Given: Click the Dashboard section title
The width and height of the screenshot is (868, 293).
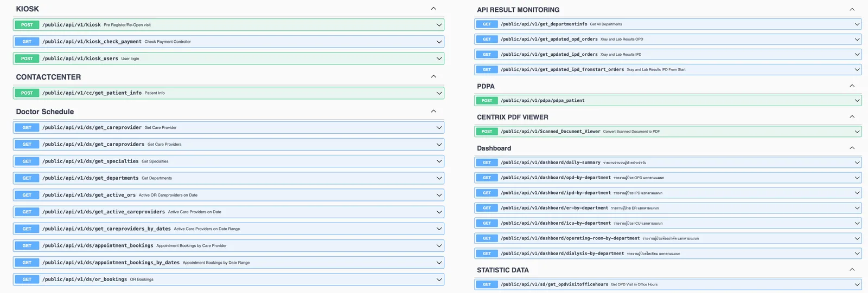Looking at the screenshot, I should pyautogui.click(x=494, y=148).
